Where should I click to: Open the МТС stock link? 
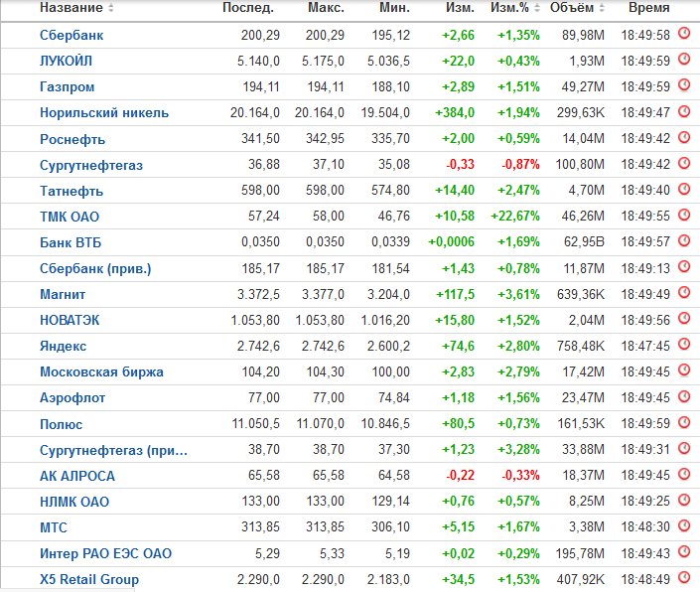54,527
